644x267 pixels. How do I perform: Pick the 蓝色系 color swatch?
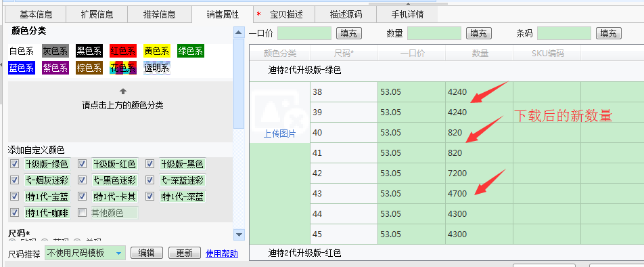point(22,68)
